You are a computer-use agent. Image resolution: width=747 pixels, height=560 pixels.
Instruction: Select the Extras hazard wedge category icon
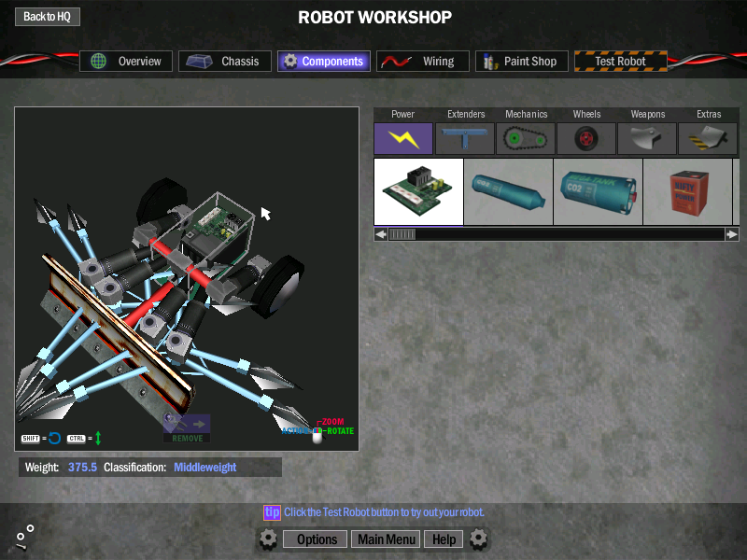click(x=708, y=138)
